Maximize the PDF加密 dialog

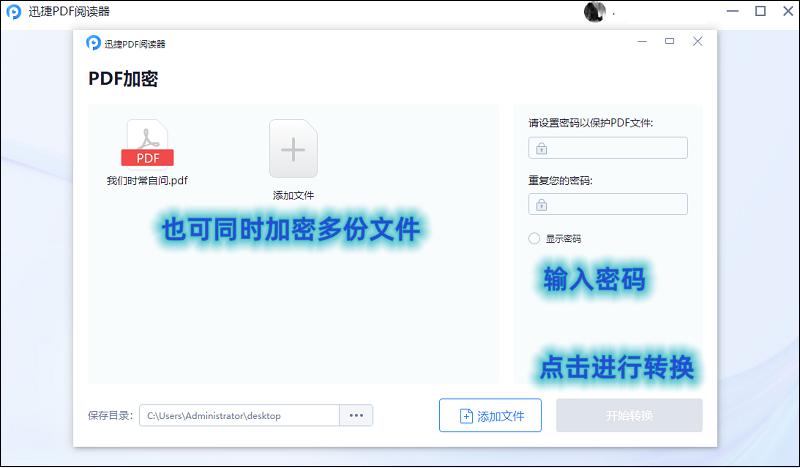pos(669,41)
